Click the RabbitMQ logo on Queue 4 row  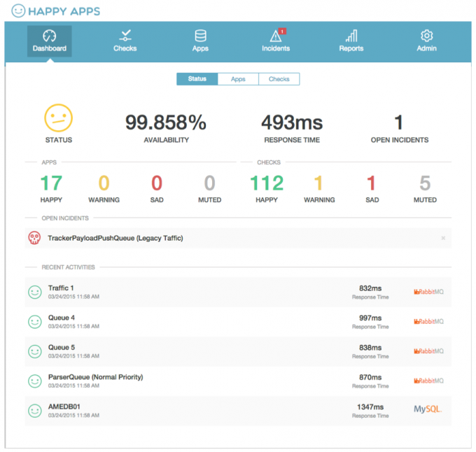pos(428,322)
